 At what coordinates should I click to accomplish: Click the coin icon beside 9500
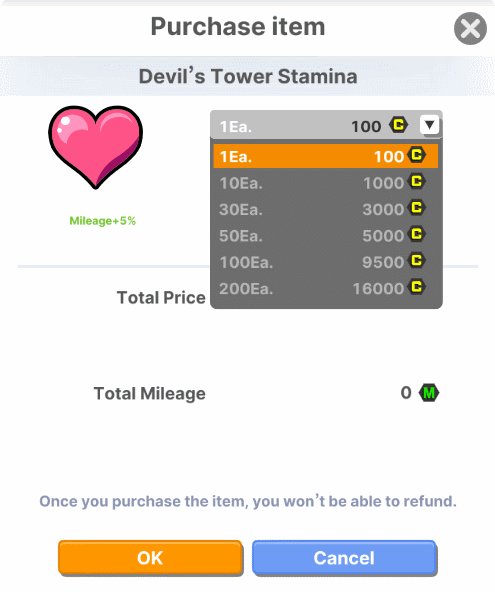point(417,261)
